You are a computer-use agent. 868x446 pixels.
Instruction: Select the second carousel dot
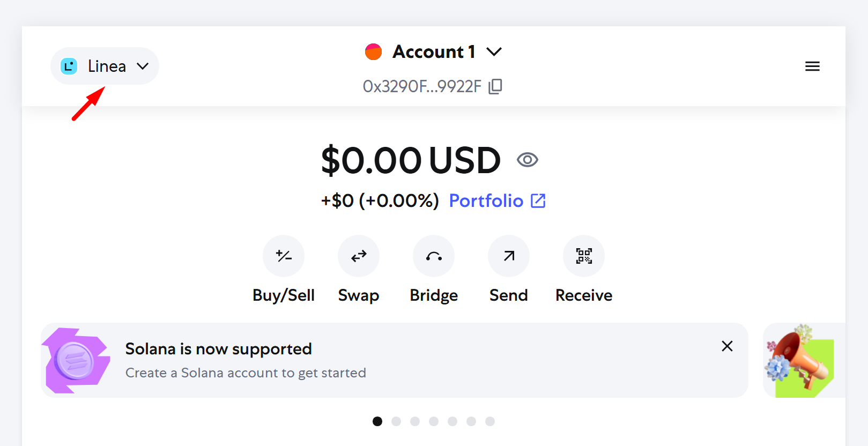(x=396, y=421)
